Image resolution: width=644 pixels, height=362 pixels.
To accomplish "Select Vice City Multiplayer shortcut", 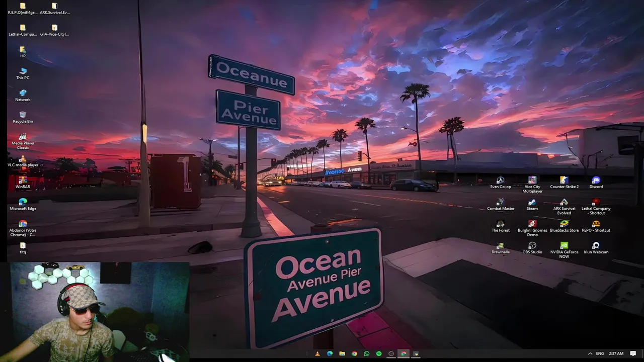I will point(532,185).
